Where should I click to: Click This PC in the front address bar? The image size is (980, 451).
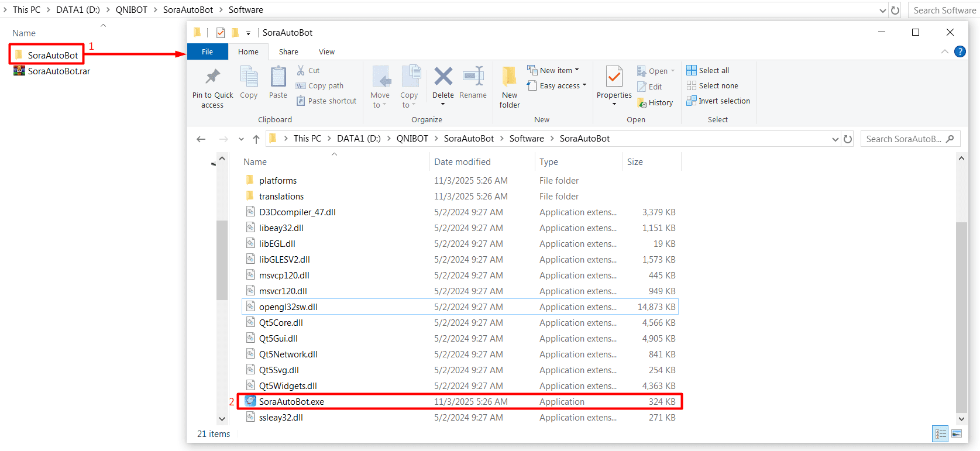307,139
